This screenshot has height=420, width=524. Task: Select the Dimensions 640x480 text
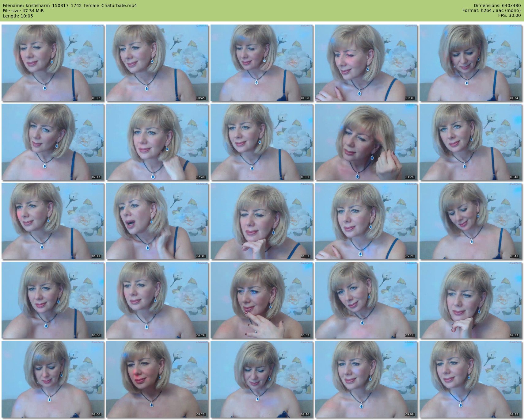point(497,6)
